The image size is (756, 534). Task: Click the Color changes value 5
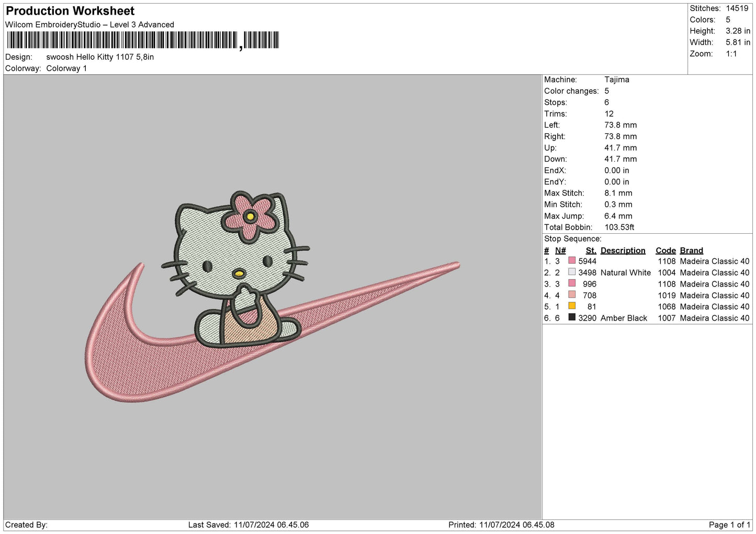point(607,91)
